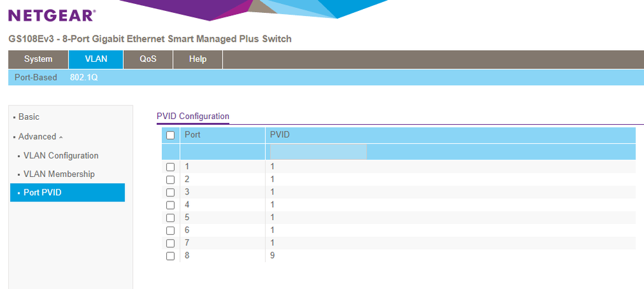
Task: Toggle the select-all ports checkbox
Action: (170, 135)
